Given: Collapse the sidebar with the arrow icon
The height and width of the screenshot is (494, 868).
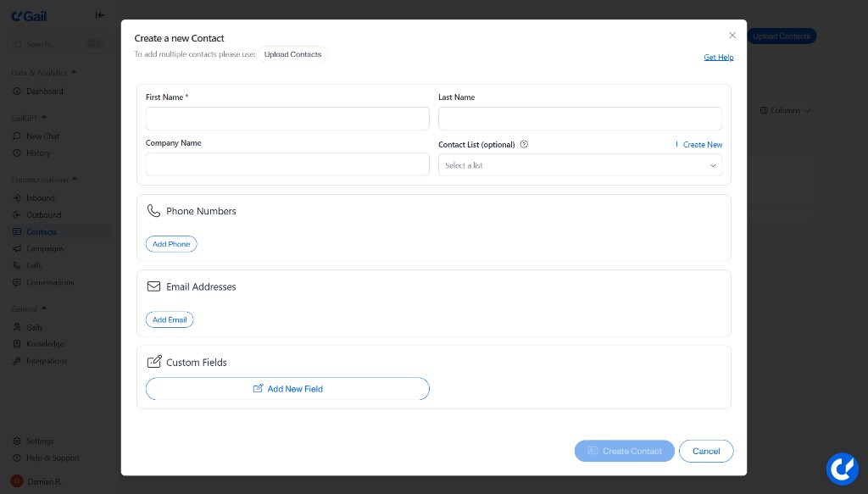Looking at the screenshot, I should pyautogui.click(x=99, y=14).
